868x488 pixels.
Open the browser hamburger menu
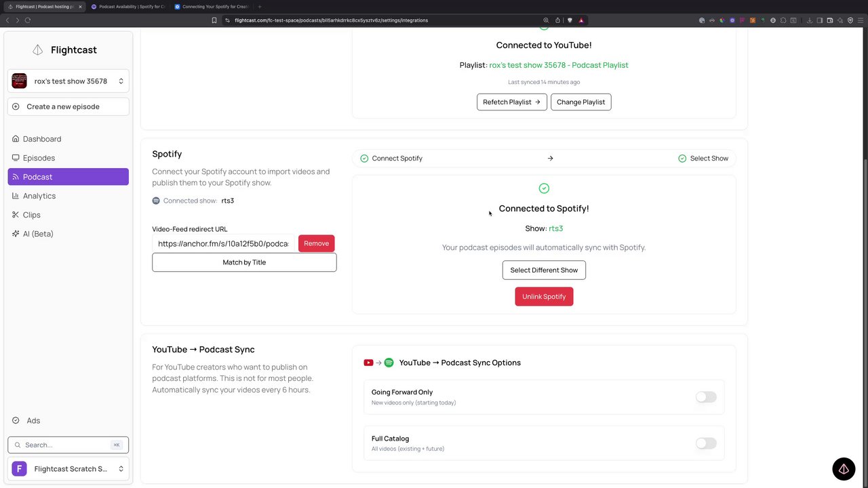click(861, 20)
